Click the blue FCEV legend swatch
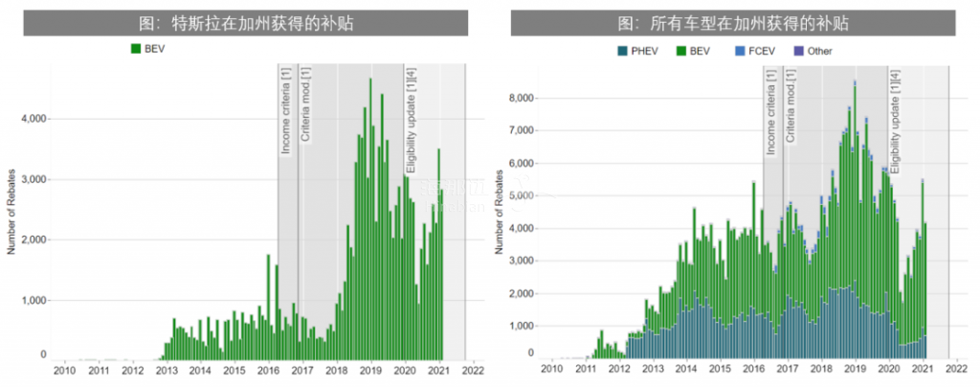The width and height of the screenshot is (980, 387). [742, 52]
